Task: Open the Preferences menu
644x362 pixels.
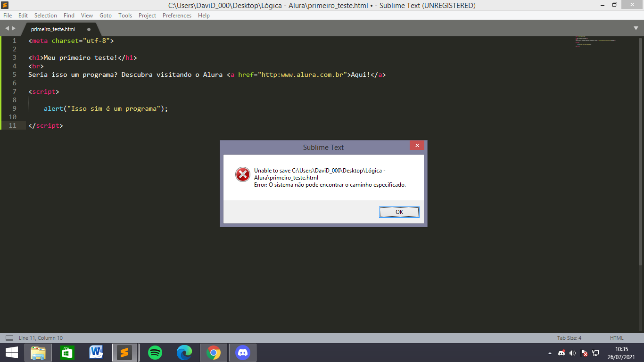Action: click(177, 16)
